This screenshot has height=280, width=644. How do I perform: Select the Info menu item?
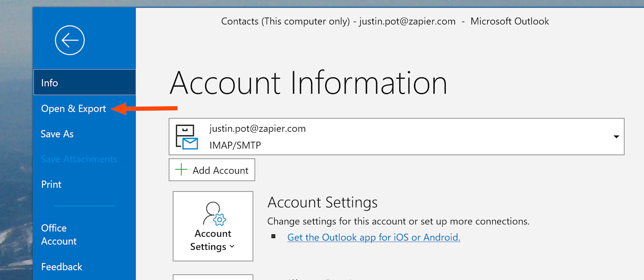[x=85, y=82]
